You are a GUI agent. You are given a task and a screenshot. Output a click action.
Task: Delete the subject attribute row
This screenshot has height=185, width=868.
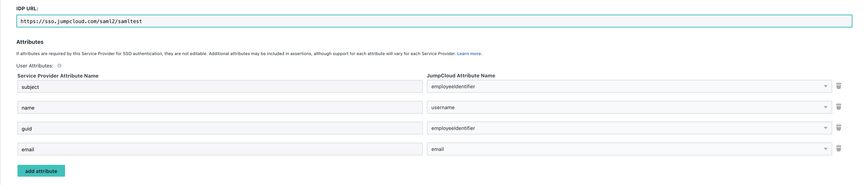(x=839, y=86)
